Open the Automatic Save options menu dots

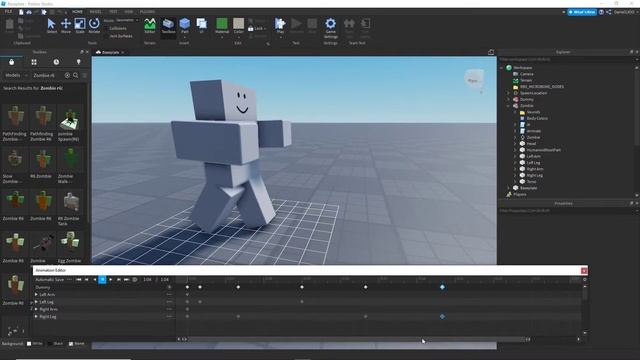tap(69, 280)
